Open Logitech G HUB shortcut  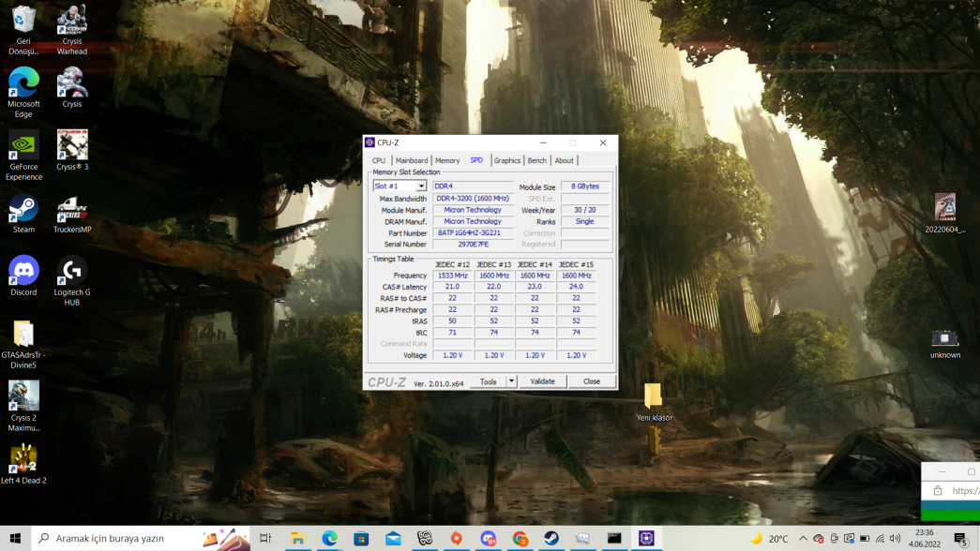pyautogui.click(x=72, y=272)
